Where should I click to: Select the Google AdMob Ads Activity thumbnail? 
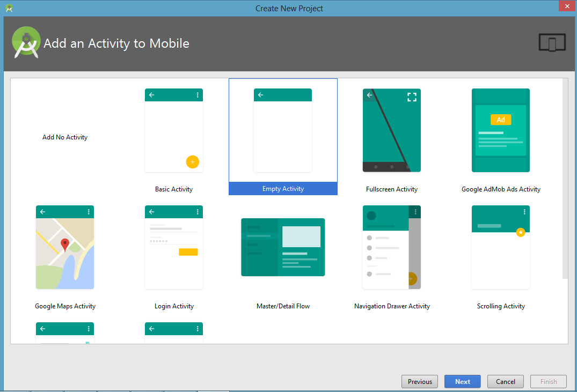click(x=500, y=130)
